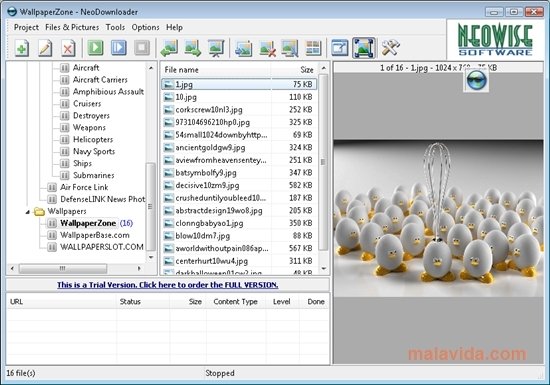Screen dimensions: 550x385
Task: Start download with the green play button
Action: (x=95, y=47)
